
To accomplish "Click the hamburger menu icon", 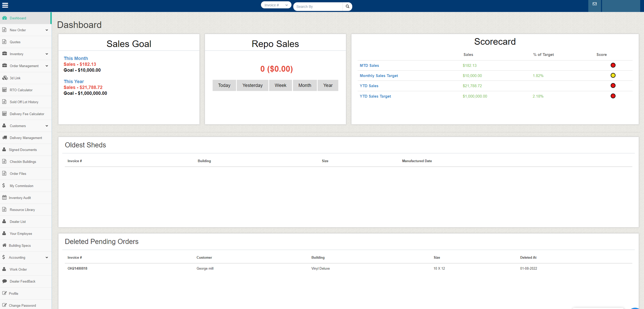I will coord(5,5).
